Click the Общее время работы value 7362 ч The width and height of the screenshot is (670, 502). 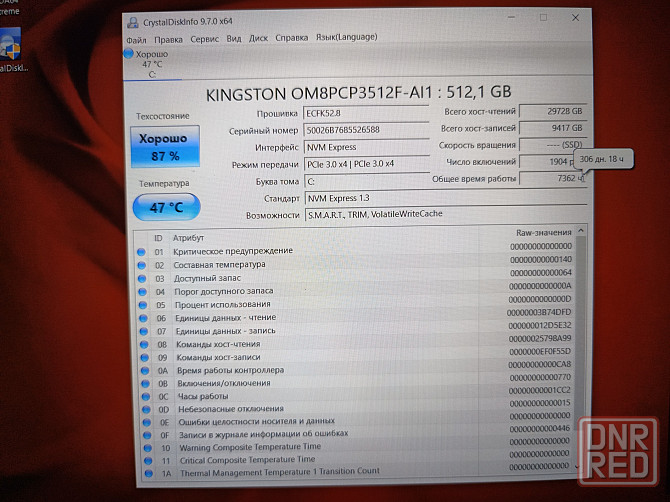coord(552,178)
